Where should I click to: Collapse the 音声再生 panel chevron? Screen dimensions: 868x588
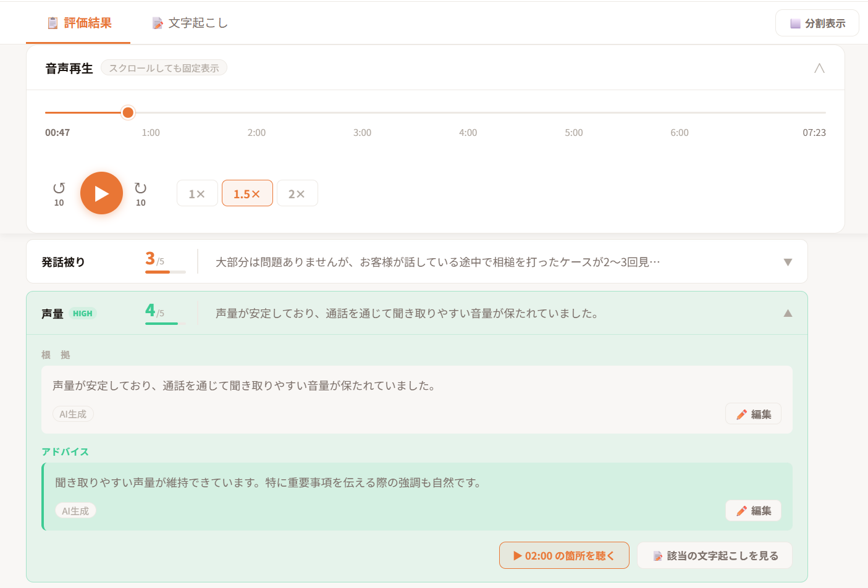(819, 68)
